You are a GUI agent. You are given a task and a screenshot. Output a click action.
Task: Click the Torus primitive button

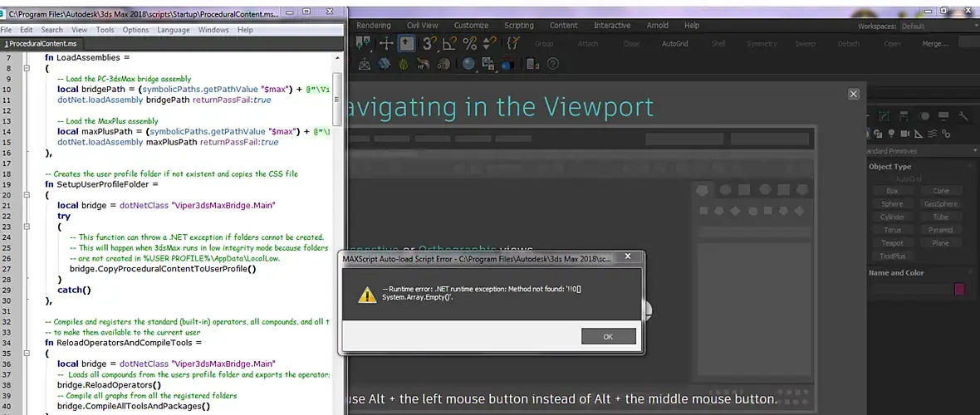coord(892,230)
